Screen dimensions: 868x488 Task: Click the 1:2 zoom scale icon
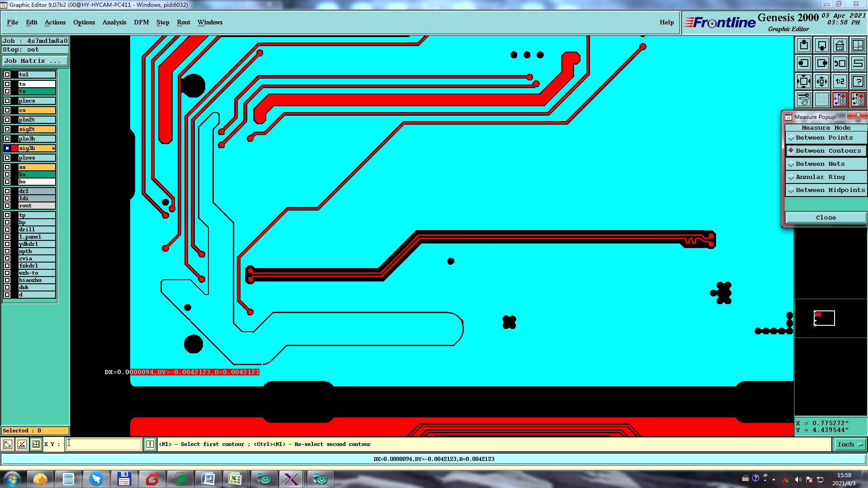[840, 81]
